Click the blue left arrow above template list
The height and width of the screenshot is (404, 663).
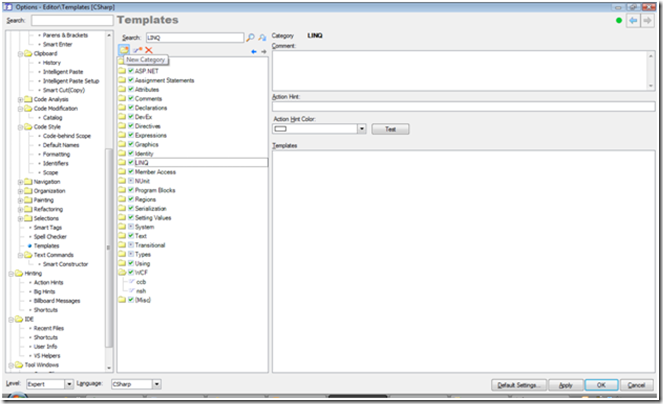point(254,52)
